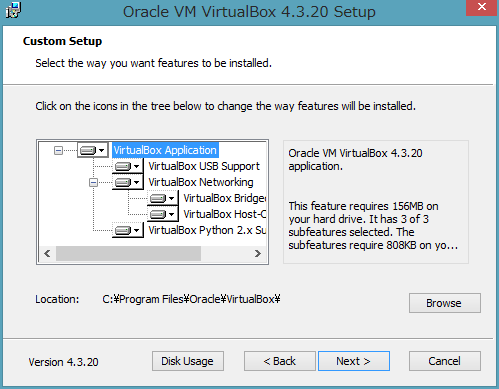This screenshot has width=499, height=389.
Task: Cancel the VirtualBox setup
Action: (445, 361)
